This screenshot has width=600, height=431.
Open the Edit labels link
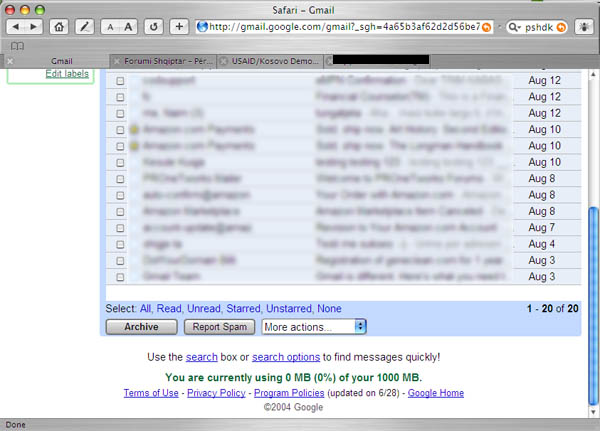[x=67, y=74]
